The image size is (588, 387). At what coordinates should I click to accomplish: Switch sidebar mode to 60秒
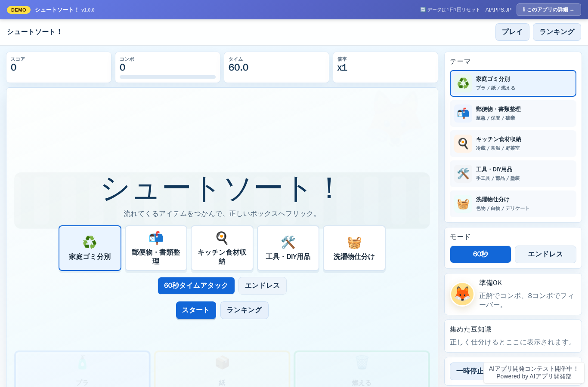pyautogui.click(x=480, y=254)
